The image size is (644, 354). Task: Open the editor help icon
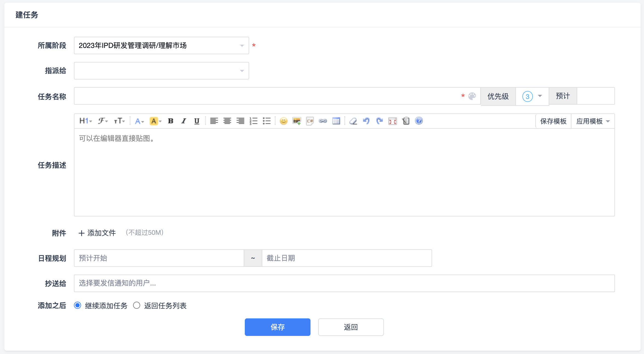pos(419,121)
